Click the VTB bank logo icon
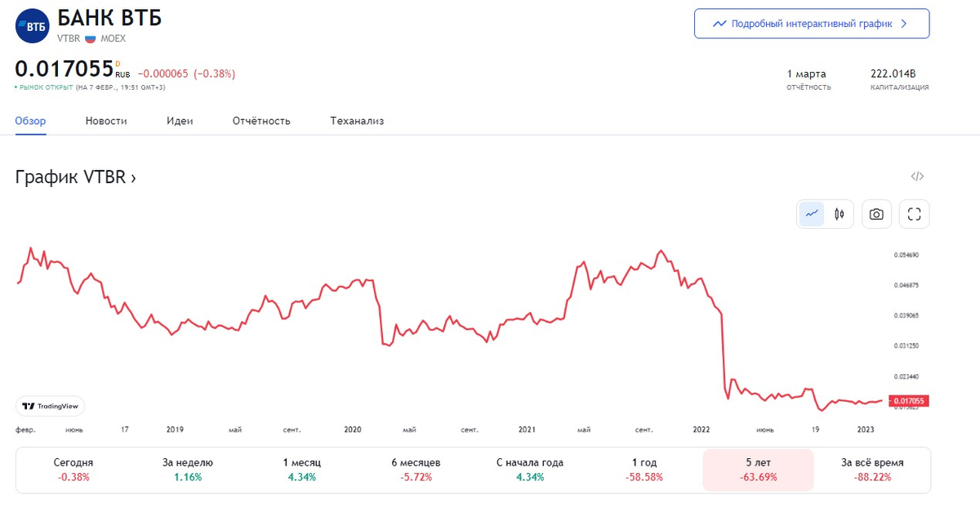 (33, 26)
